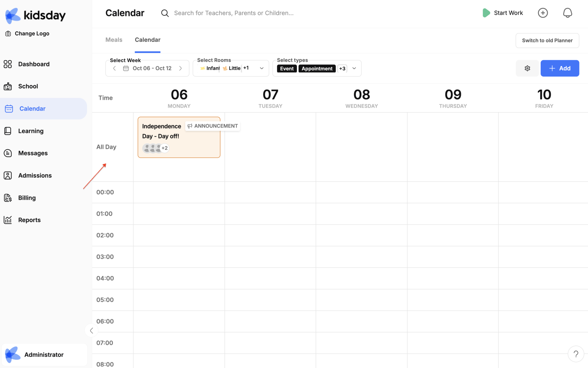588x368 pixels.
Task: Click the blue Add button
Action: [x=560, y=68]
